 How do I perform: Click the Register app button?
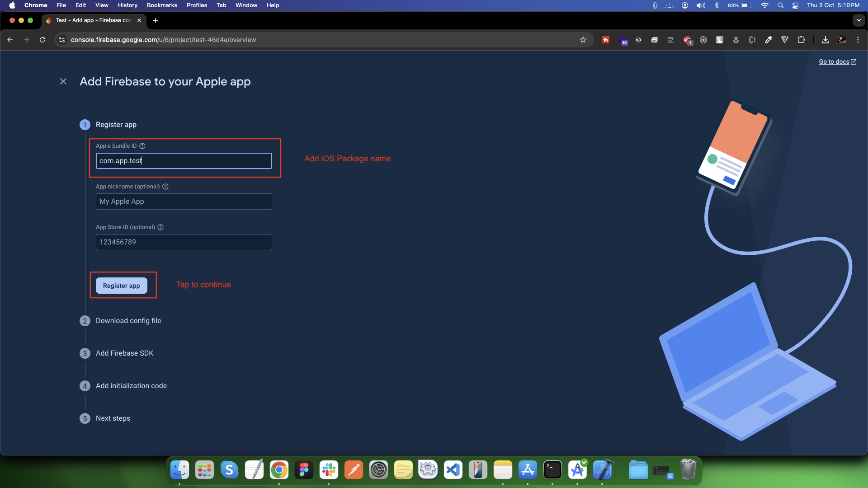click(122, 286)
